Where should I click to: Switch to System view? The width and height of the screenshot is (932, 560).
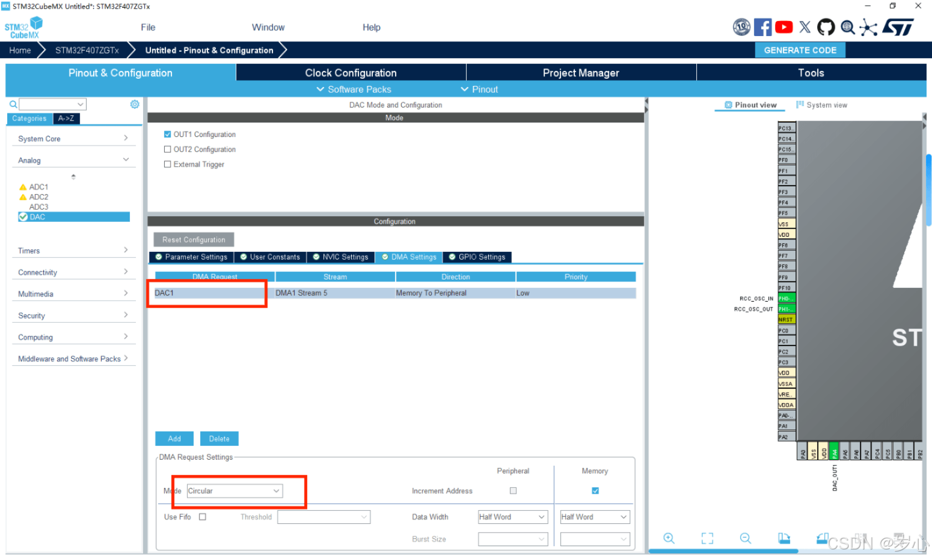tap(822, 105)
